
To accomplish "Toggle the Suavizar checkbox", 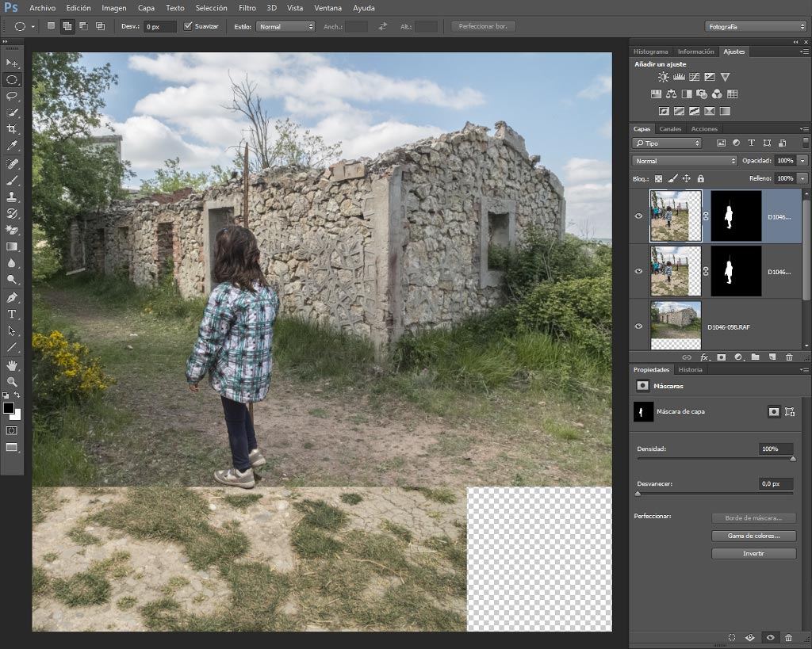I will [x=188, y=26].
